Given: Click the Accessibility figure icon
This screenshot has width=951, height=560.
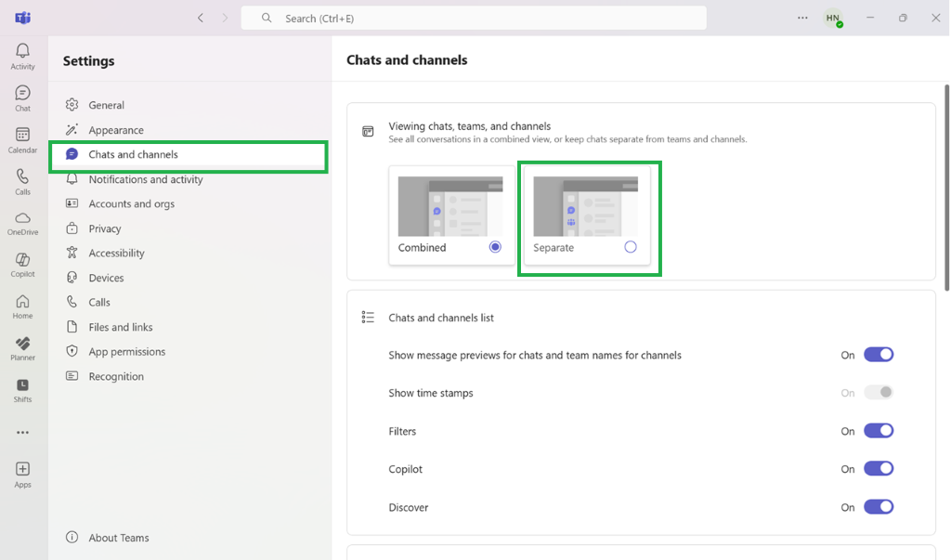Looking at the screenshot, I should [72, 253].
